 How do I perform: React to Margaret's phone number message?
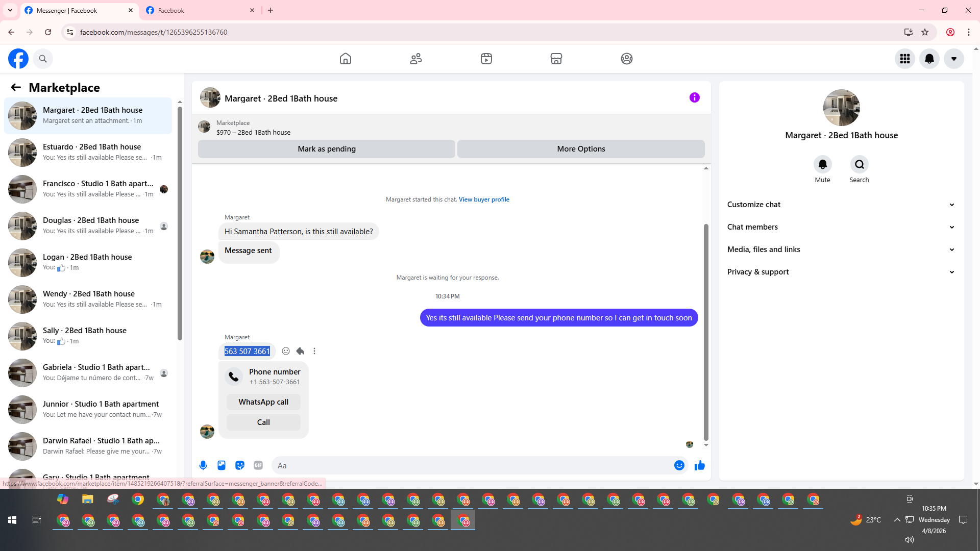click(286, 351)
